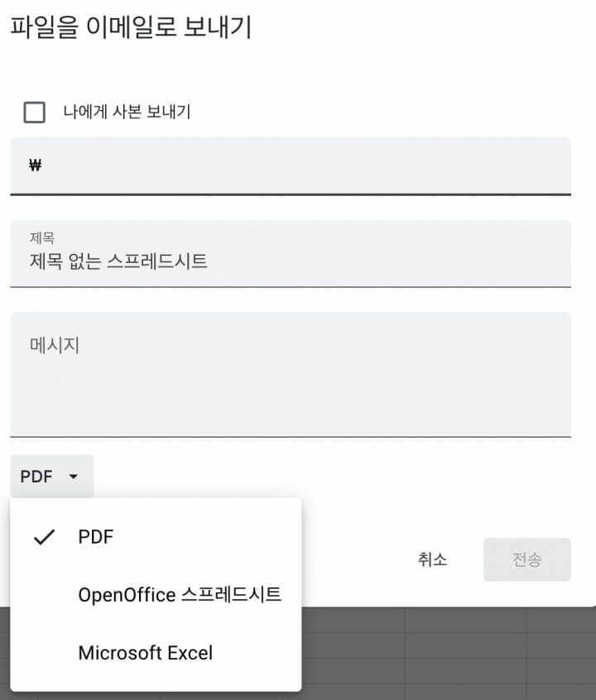Select Microsoft Excel as attachment format

click(x=146, y=653)
